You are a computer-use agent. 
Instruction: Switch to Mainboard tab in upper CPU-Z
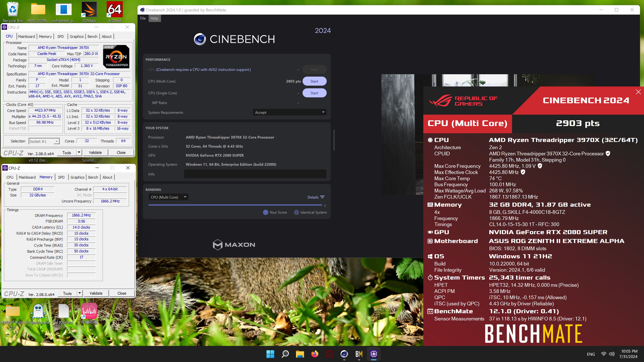coord(26,37)
